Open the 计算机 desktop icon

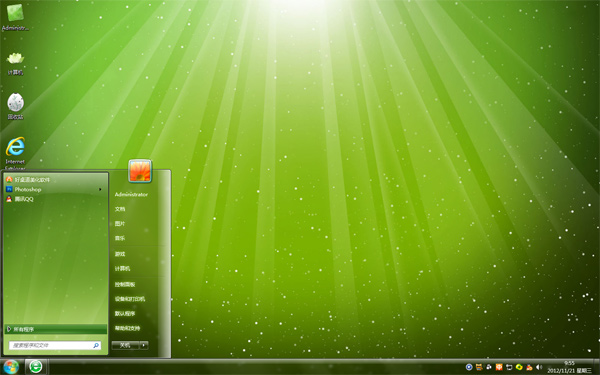(x=15, y=63)
